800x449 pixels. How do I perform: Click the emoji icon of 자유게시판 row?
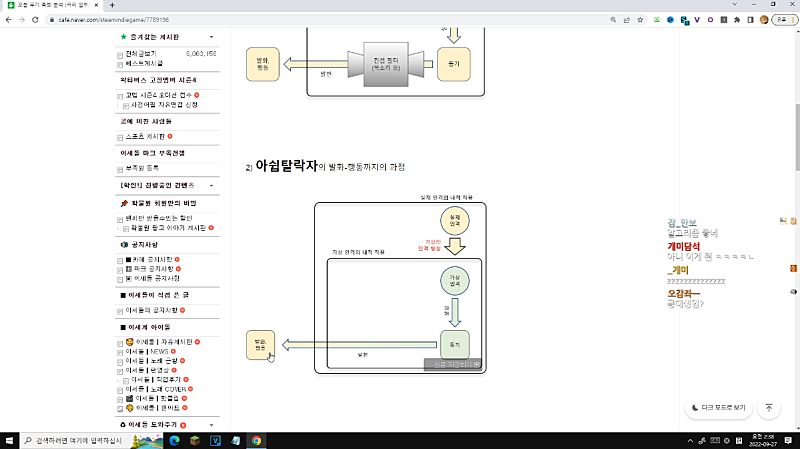click(x=130, y=342)
